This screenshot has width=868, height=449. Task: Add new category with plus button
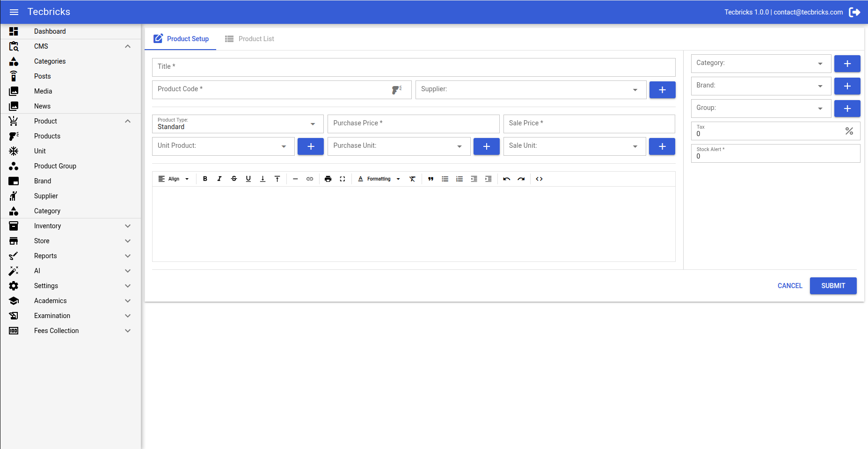847,64
